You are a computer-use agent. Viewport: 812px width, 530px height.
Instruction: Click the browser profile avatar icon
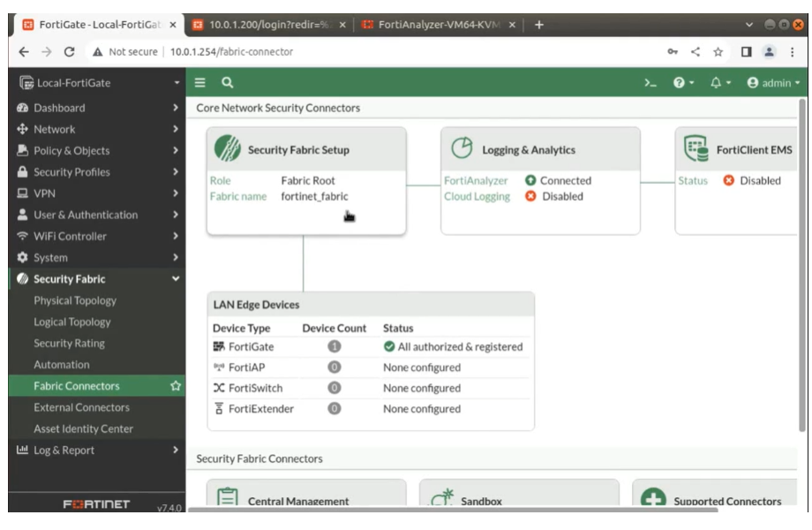click(x=769, y=52)
